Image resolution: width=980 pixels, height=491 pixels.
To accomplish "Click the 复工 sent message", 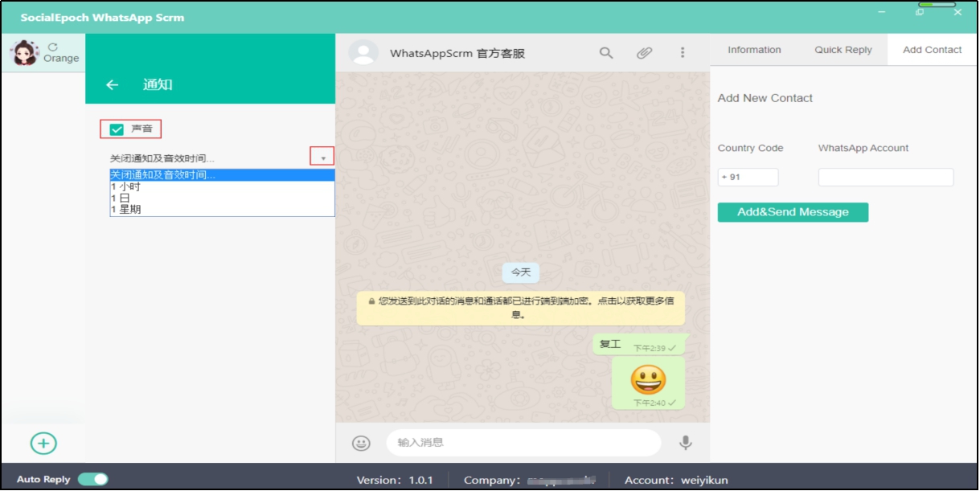I will [x=638, y=345].
